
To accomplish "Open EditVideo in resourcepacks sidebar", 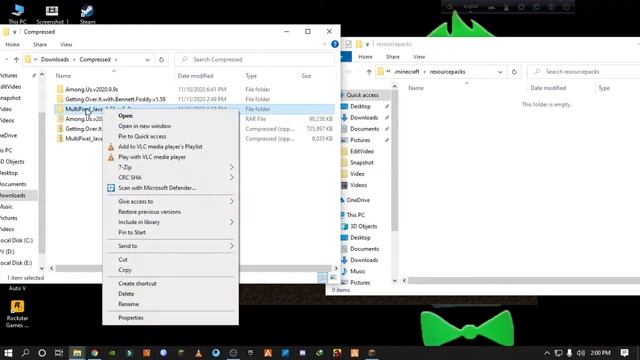I will [362, 151].
